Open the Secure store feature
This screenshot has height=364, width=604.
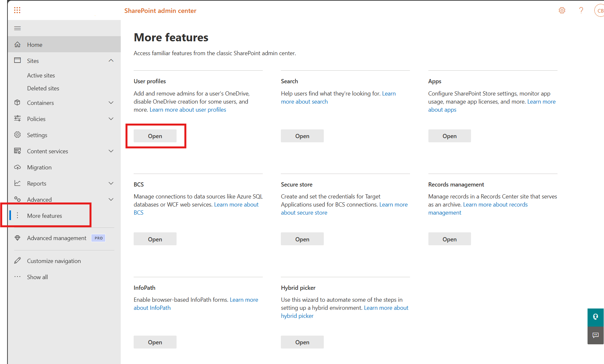[302, 239]
